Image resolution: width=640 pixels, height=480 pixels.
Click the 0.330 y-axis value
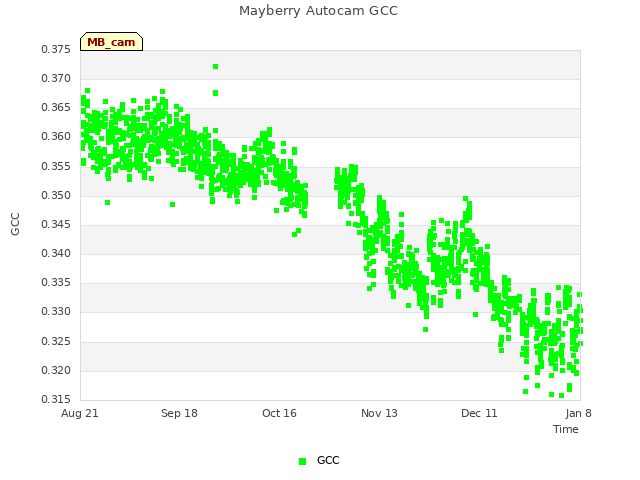click(56, 311)
